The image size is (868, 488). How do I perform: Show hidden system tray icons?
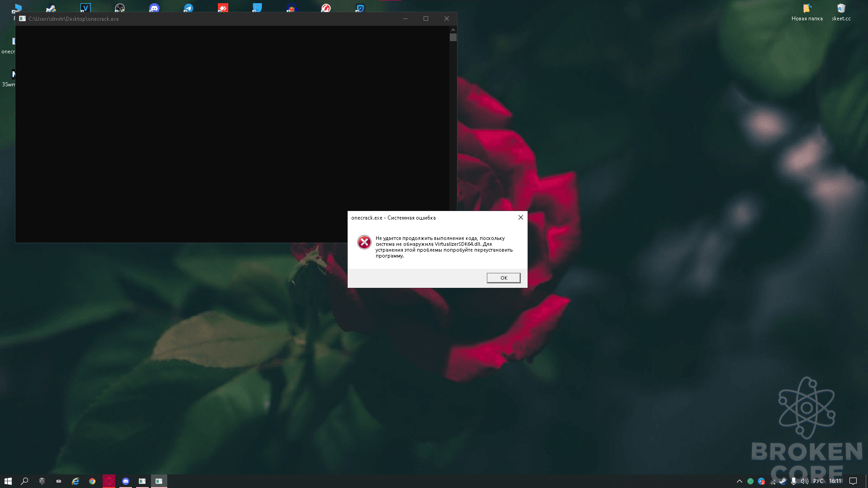(740, 481)
